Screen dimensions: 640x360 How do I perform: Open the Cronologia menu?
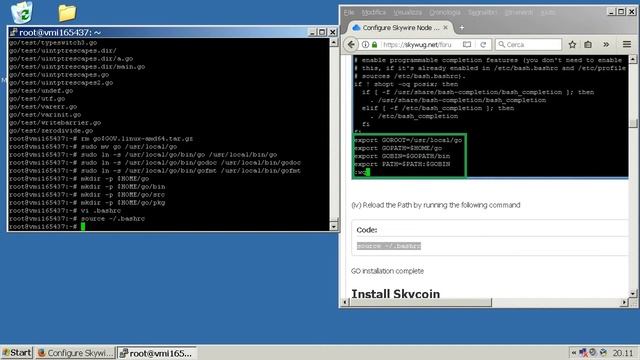pyautogui.click(x=444, y=12)
